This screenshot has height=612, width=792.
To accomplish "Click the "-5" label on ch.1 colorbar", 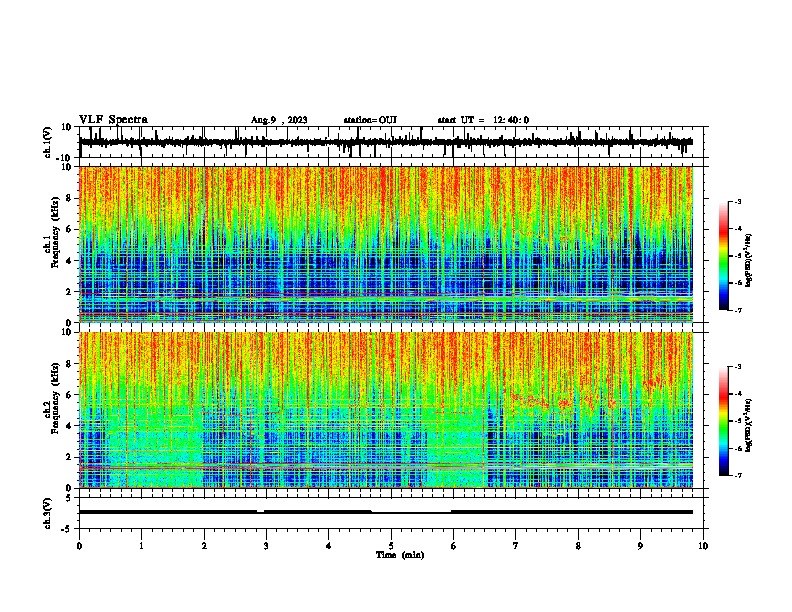I will point(738,256).
